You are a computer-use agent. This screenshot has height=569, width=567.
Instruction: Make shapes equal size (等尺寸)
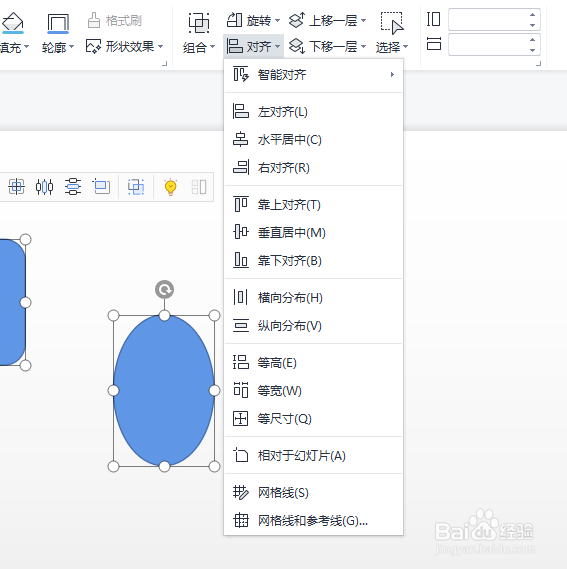313,418
